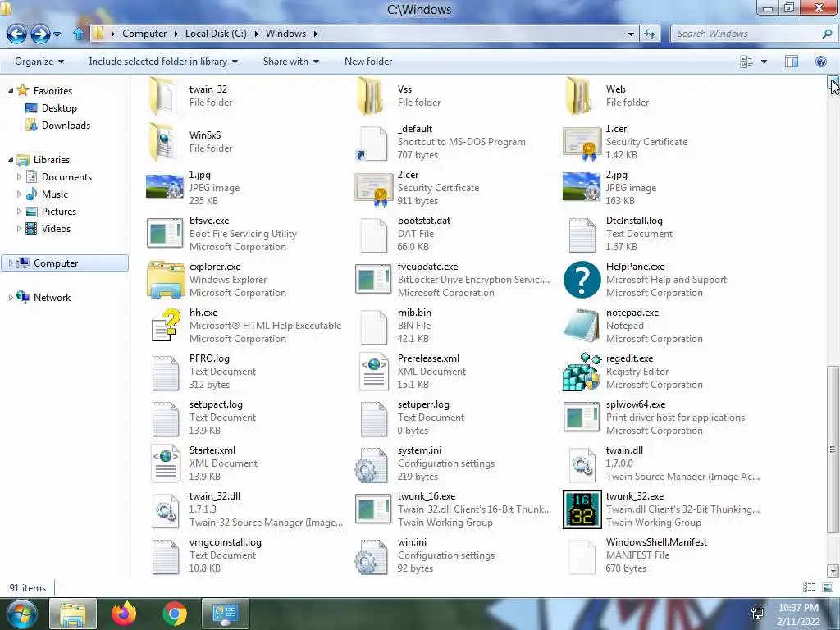840x630 pixels.
Task: Click the Back navigation arrow
Action: pos(16,34)
